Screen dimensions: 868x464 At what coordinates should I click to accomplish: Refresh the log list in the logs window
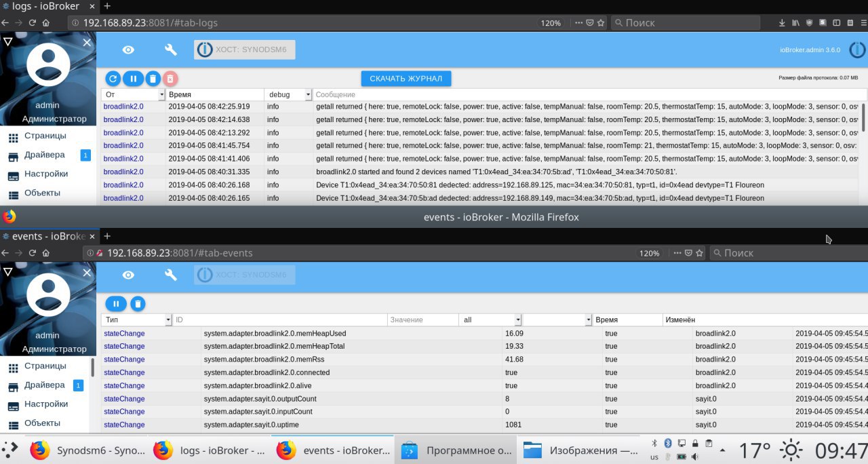click(x=113, y=79)
